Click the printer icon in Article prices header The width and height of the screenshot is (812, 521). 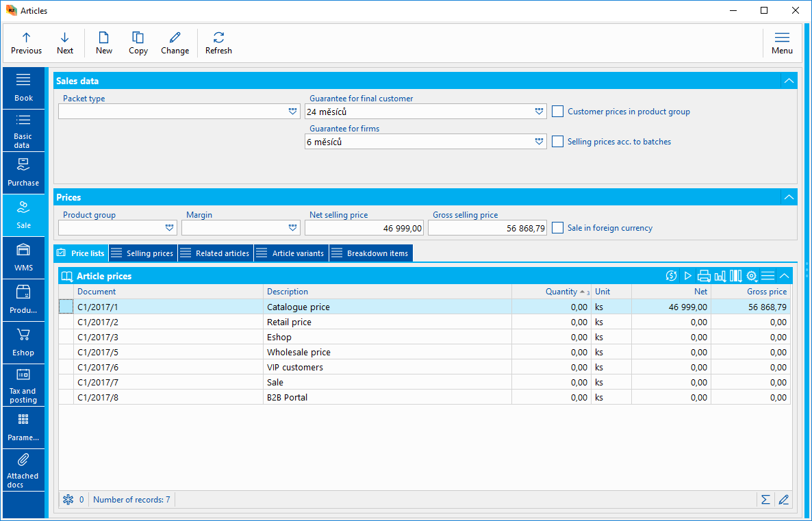point(704,276)
